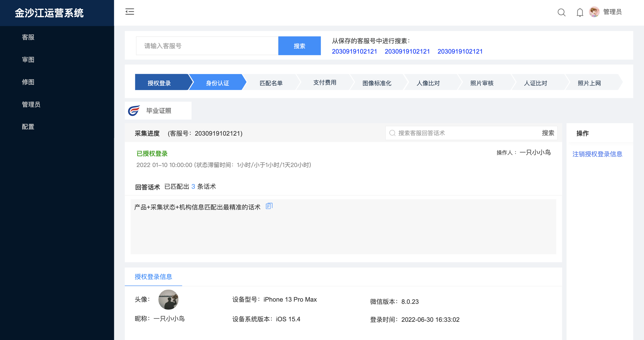644x340 pixels.
Task: Click 微信版本 value 8.0.23
Action: (x=410, y=302)
